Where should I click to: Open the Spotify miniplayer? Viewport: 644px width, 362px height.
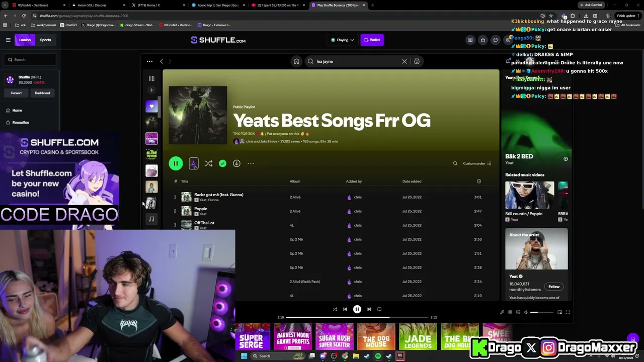[x=559, y=312]
